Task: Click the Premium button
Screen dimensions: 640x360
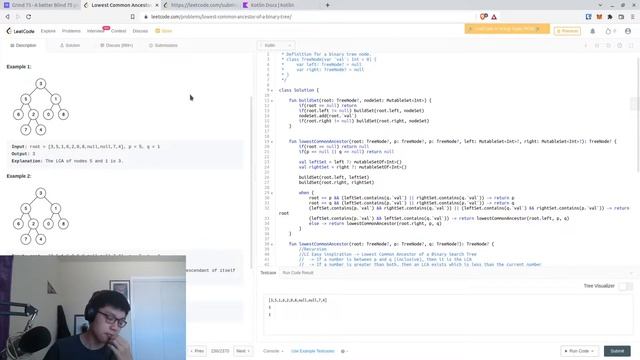Action: pos(567,31)
